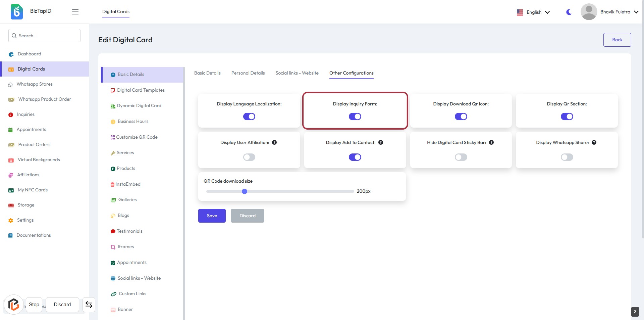Click the QR Code download size slider handle
This screenshot has width=644, height=320.
pos(245,191)
